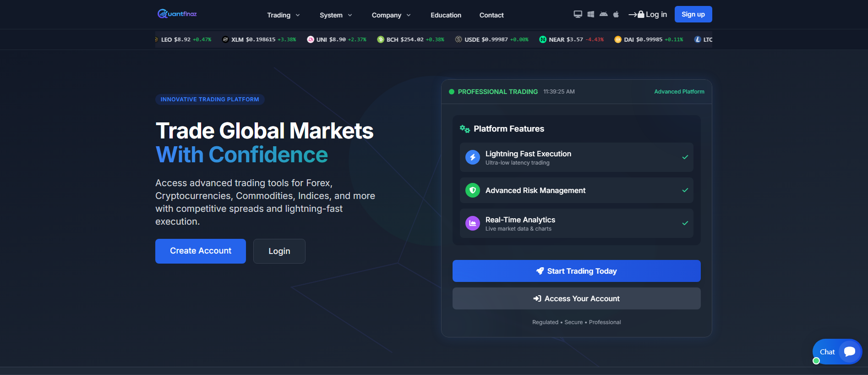The width and height of the screenshot is (868, 375).
Task: Click the hero Login button
Action: coord(279,251)
